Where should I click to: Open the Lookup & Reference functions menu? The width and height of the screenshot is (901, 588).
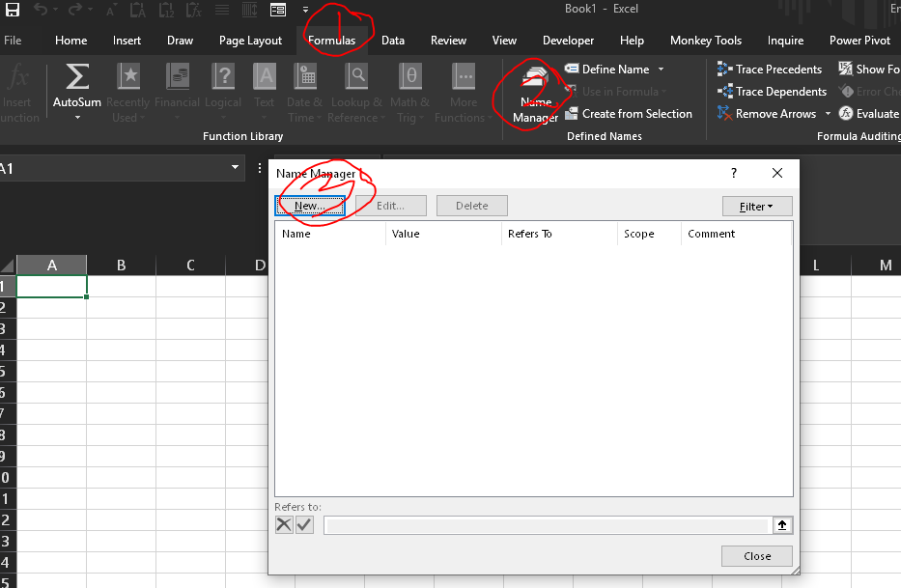click(356, 93)
